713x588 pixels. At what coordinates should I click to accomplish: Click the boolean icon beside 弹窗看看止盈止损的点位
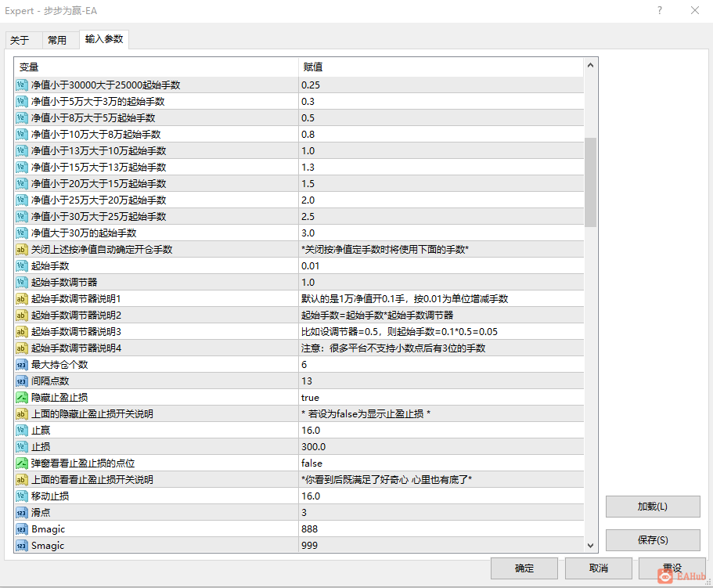pos(21,464)
